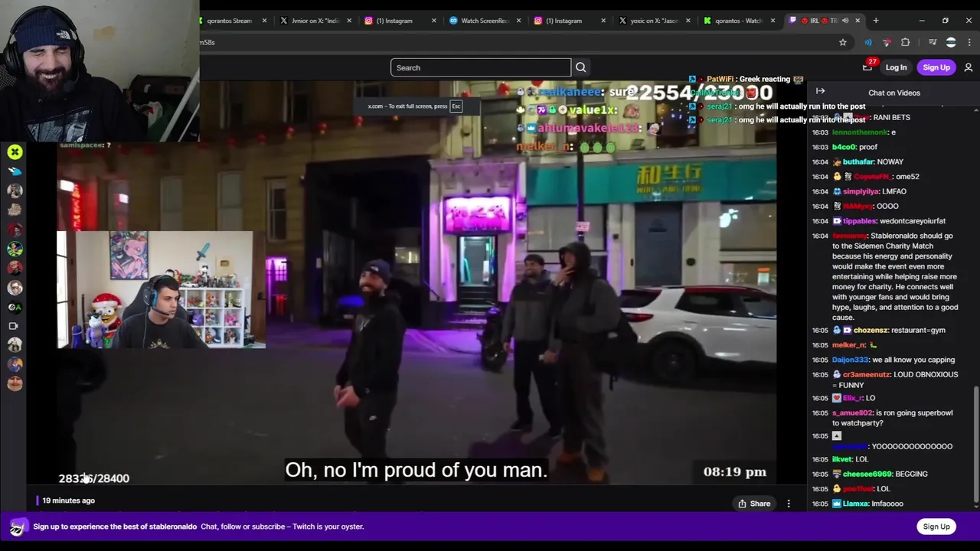Image resolution: width=980 pixels, height=551 pixels.
Task: Click the 'RANI BETS' chat message
Action: coord(891,117)
